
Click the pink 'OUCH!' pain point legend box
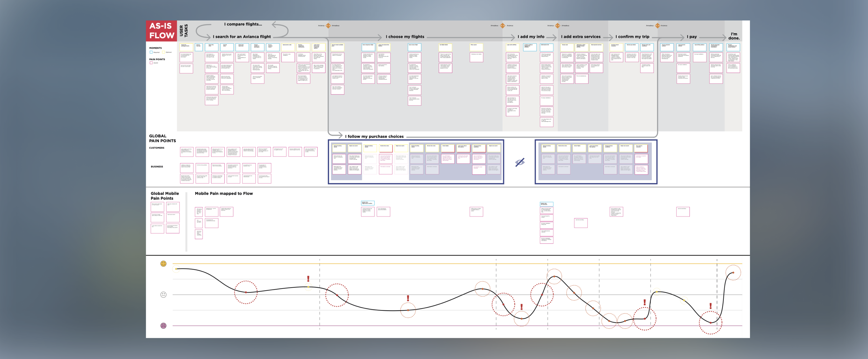click(x=151, y=63)
